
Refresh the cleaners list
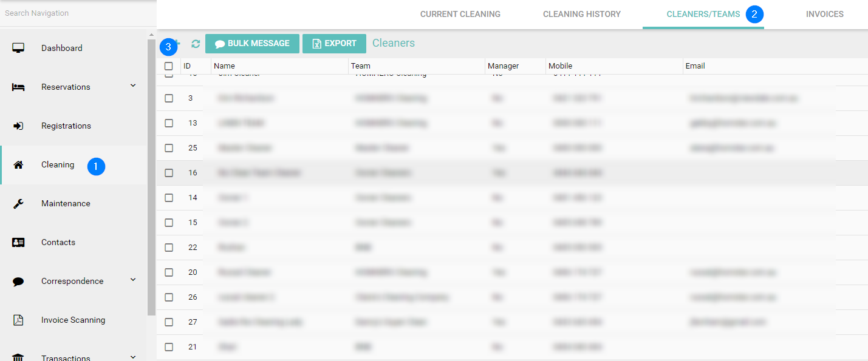pos(196,44)
